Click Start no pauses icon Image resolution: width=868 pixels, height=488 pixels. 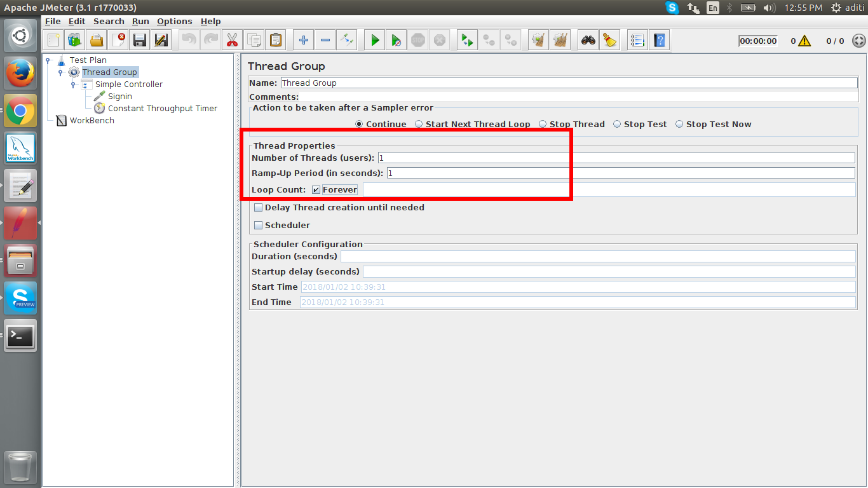pos(396,41)
